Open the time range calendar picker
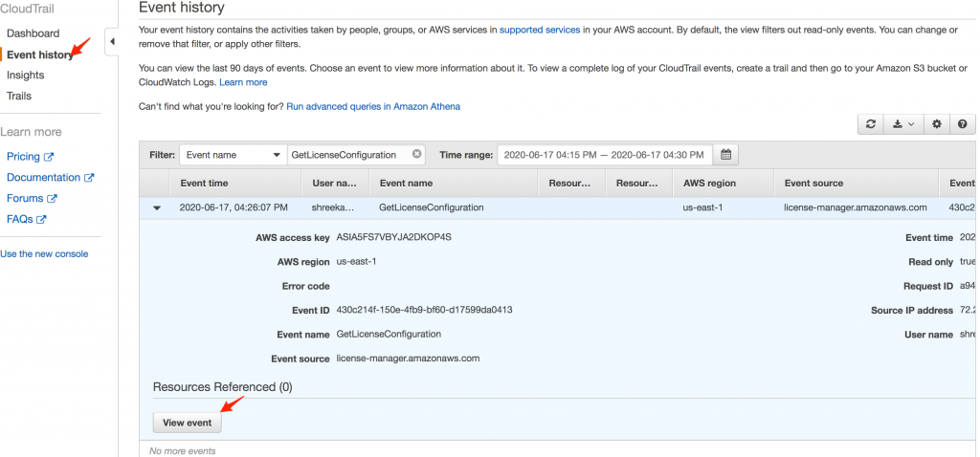 [725, 155]
